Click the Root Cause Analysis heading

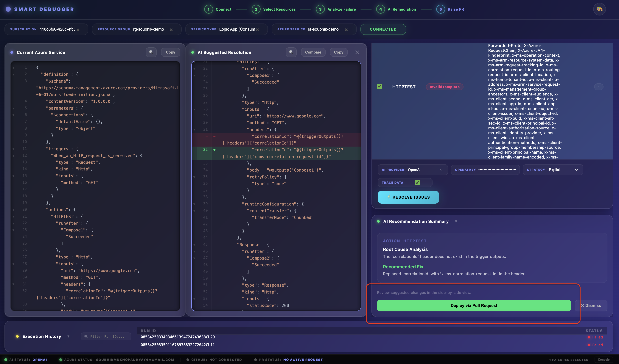coord(405,249)
